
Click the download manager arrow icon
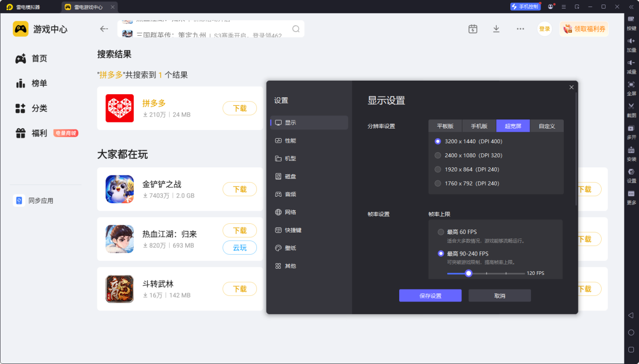click(496, 29)
